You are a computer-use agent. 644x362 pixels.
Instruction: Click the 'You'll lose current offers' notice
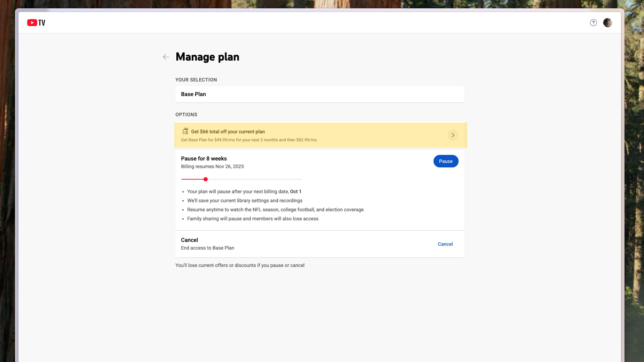(x=240, y=265)
